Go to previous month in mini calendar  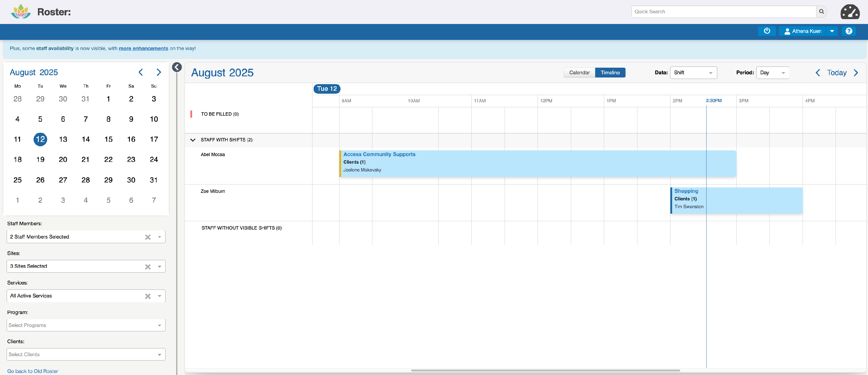tap(141, 72)
